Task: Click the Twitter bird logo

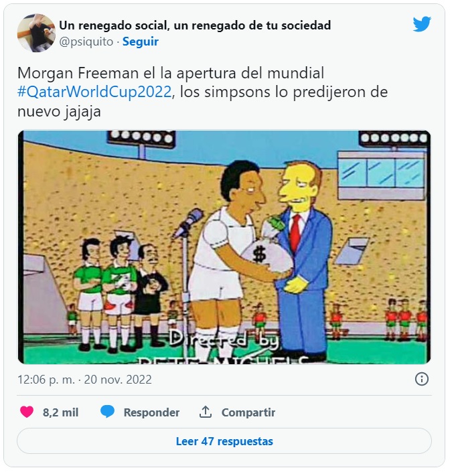Action: pos(422,24)
